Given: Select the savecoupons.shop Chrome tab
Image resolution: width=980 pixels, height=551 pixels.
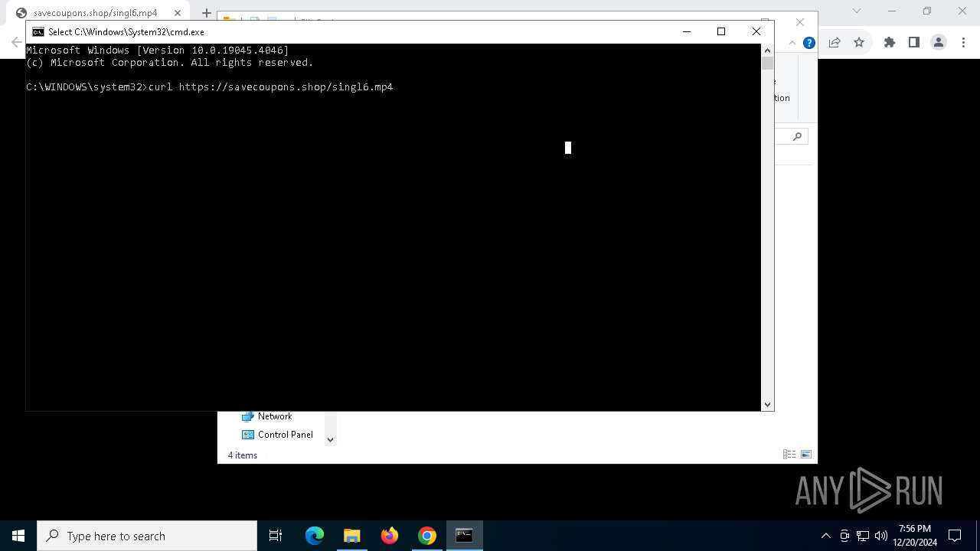Looking at the screenshot, I should click(x=96, y=13).
